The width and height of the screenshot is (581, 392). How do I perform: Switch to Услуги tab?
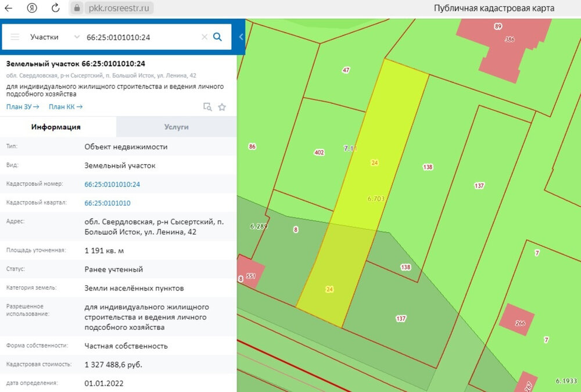[x=177, y=127]
